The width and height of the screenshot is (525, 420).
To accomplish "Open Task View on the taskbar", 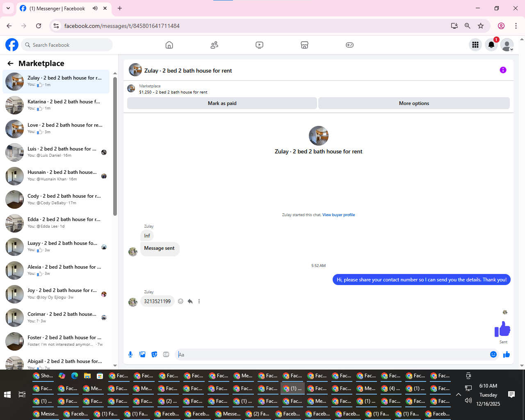I will [x=22, y=395].
